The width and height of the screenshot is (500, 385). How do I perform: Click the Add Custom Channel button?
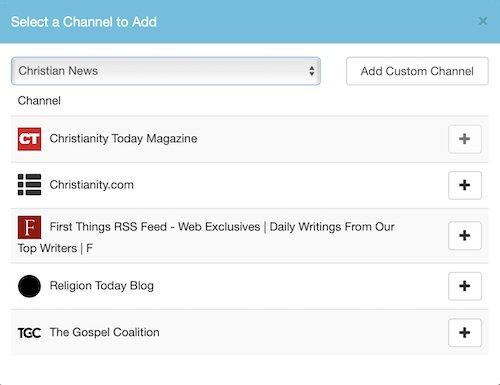417,71
